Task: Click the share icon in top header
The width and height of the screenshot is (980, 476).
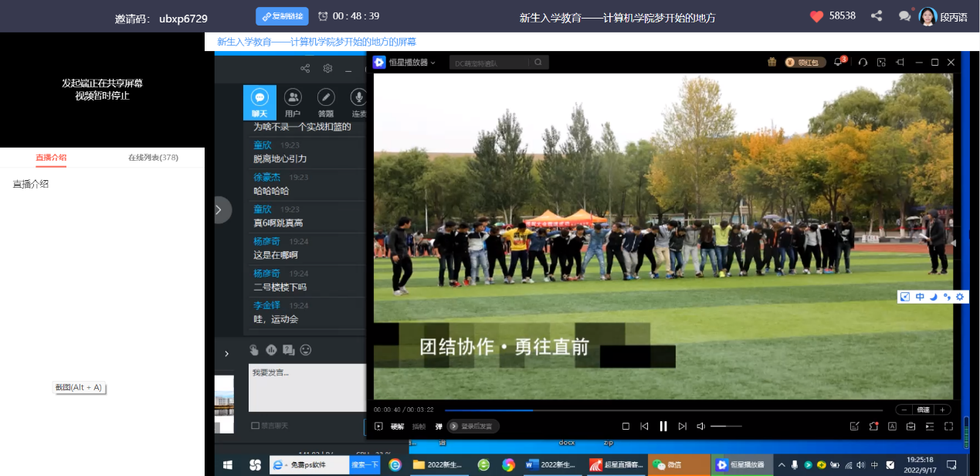Action: (x=877, y=16)
